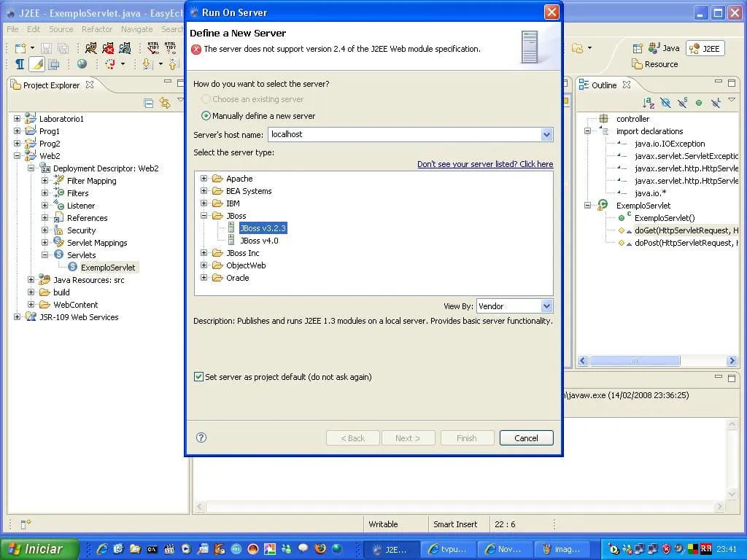Click "Don't see your server listed?" link
The height and width of the screenshot is (560, 747).
tap(484, 164)
